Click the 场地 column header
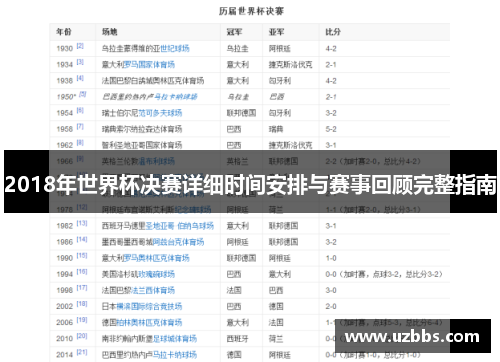This screenshot has width=500, height=362. 110,32
